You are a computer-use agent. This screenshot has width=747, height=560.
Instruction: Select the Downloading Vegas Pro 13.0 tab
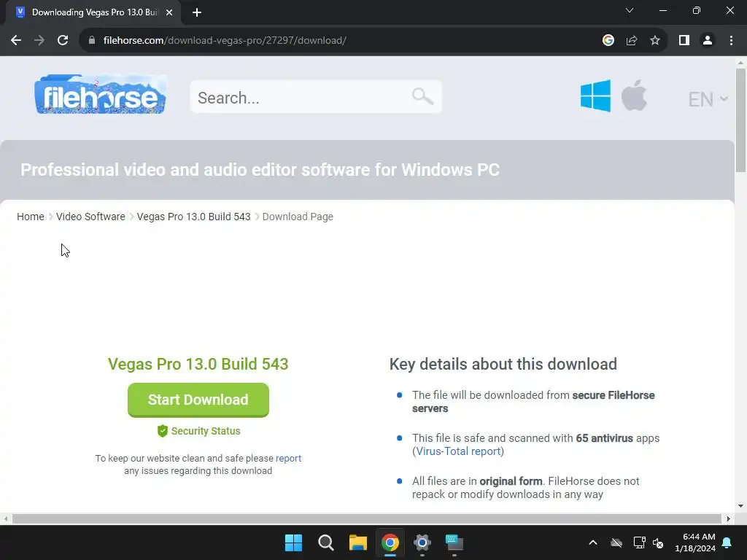[93, 12]
